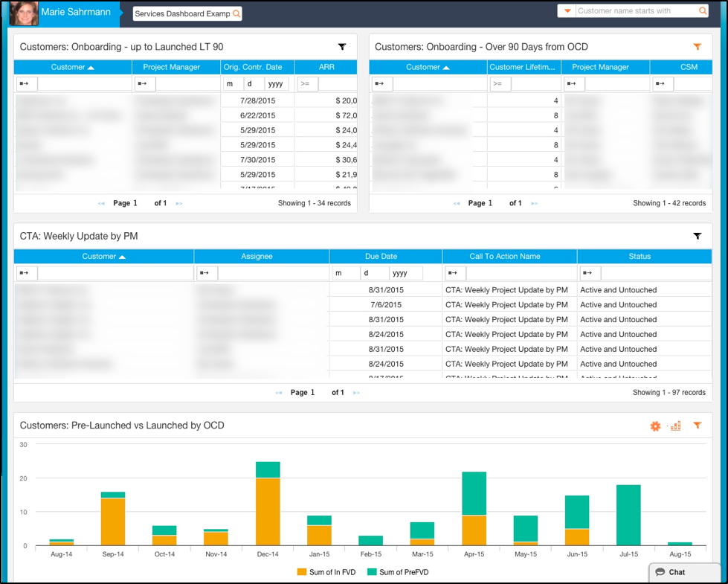Open chart settings gear icon
This screenshot has width=728, height=584.
point(655,426)
